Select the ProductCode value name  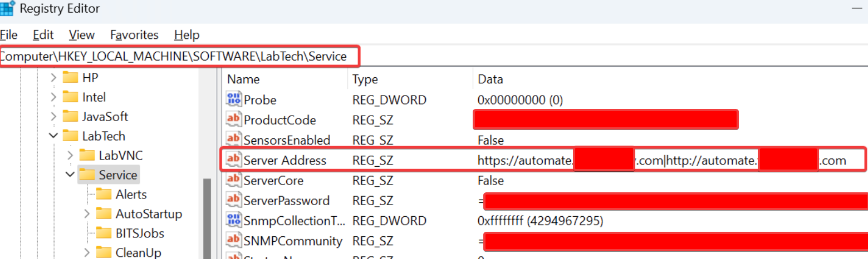[x=280, y=120]
